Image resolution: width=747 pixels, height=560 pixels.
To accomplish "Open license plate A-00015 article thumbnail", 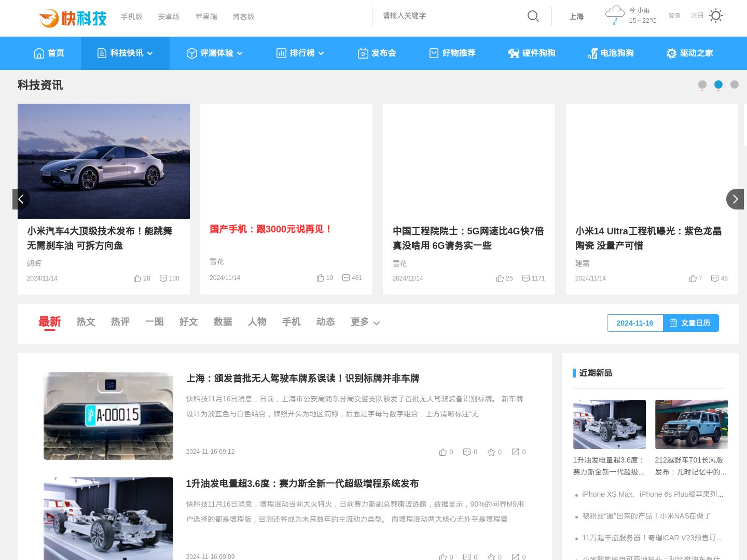I will (x=108, y=416).
